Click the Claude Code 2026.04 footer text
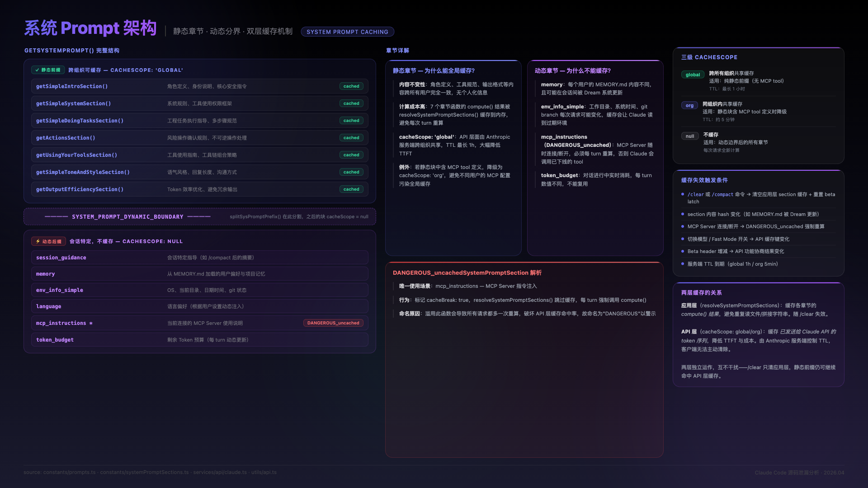This screenshot has height=488, width=868. point(799,473)
